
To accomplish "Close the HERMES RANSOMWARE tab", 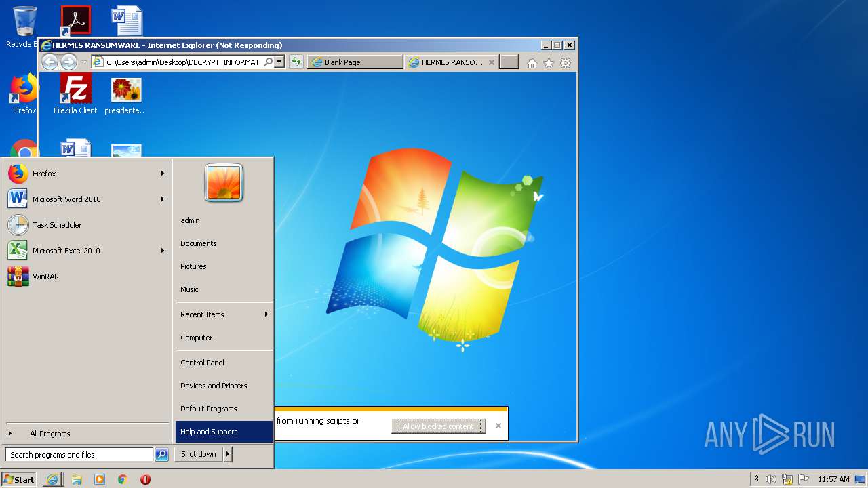I will click(492, 62).
